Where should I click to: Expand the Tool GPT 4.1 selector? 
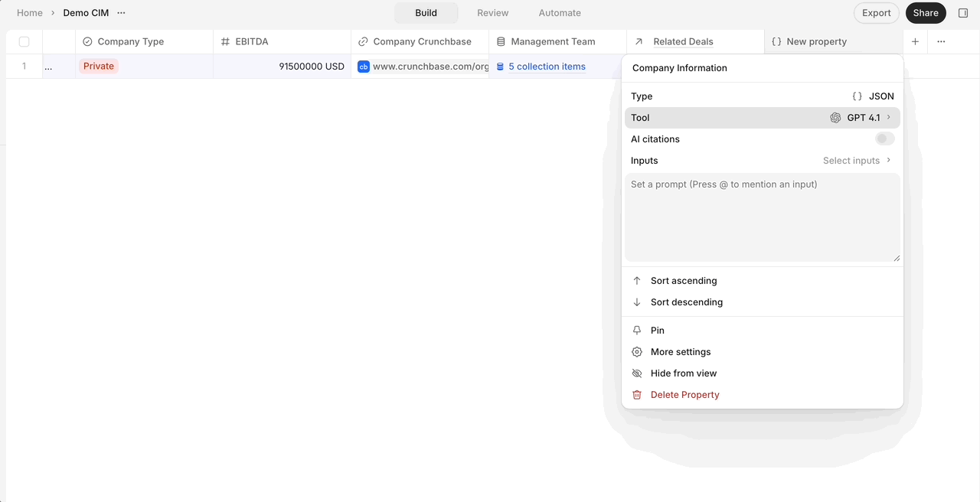763,118
